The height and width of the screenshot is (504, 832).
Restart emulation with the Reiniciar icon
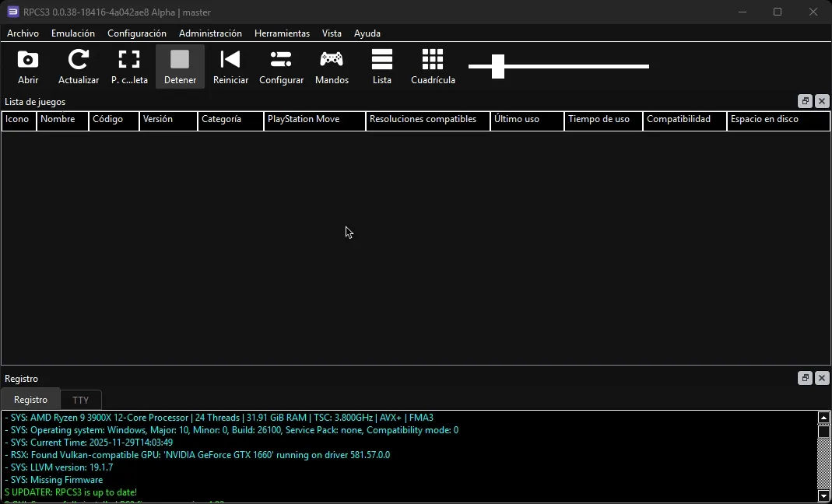[230, 66]
